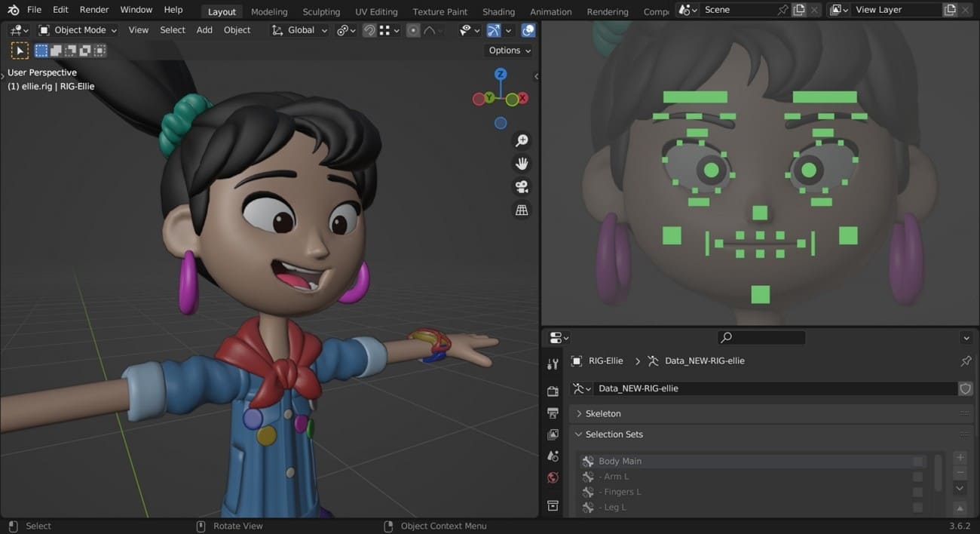The image size is (980, 534).
Task: Open the Object Mode dropdown
Action: [78, 30]
